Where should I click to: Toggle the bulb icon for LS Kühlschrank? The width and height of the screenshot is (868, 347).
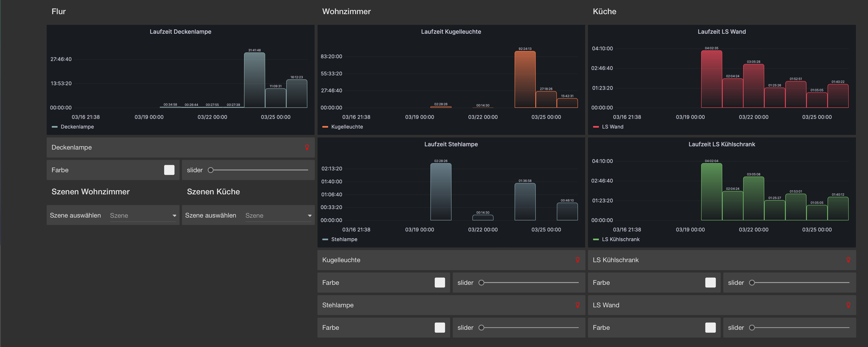(x=849, y=260)
